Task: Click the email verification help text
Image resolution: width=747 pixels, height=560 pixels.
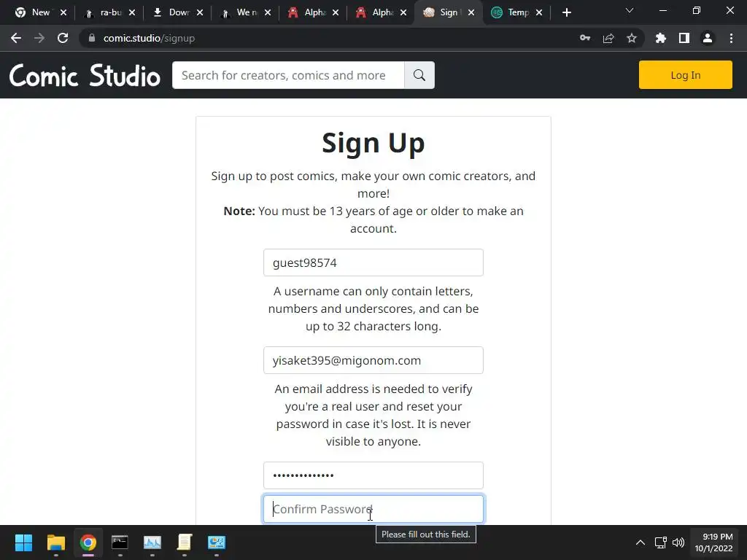Action: point(373,415)
